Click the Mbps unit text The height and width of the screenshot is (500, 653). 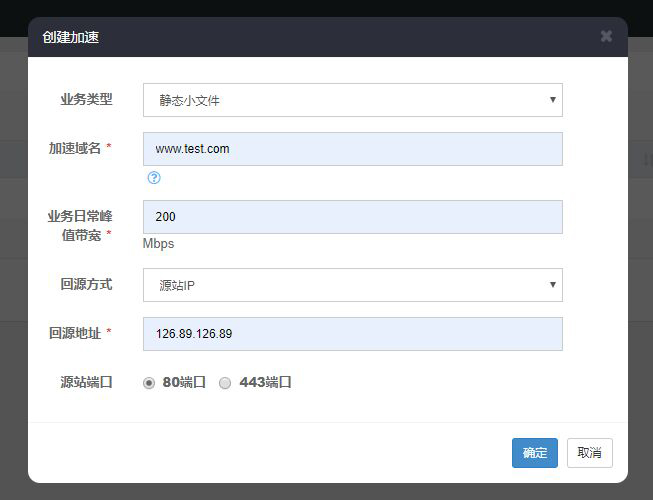coord(158,243)
